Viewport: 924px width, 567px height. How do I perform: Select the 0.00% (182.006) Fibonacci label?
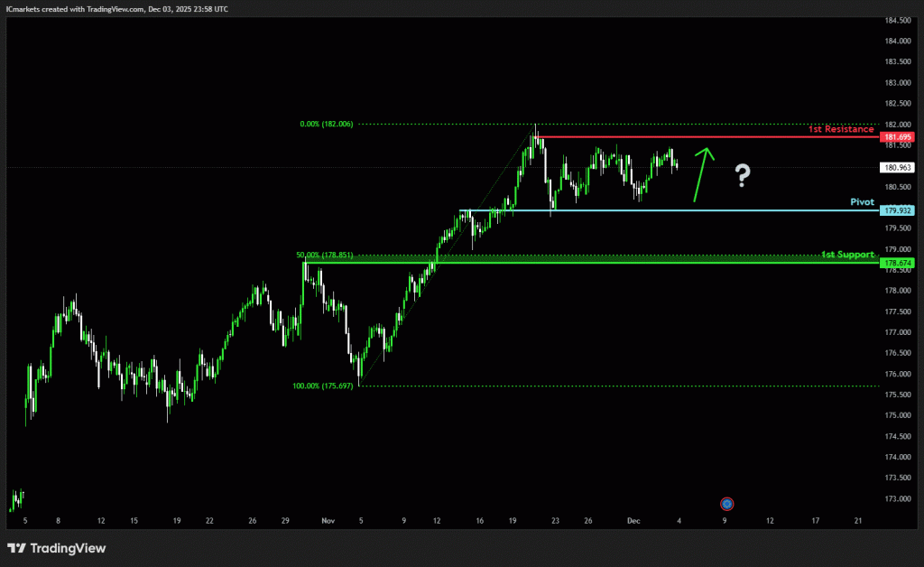coord(326,124)
